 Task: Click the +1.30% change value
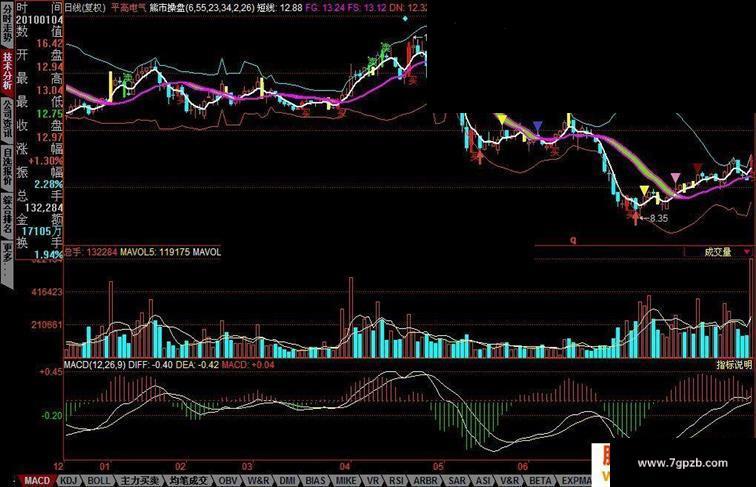tap(46, 161)
